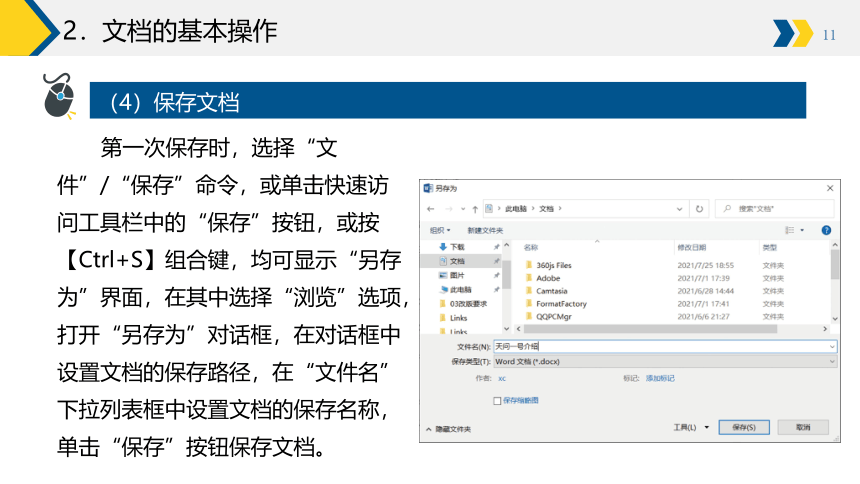Click date 2021/7/1 17:39

pos(703,278)
